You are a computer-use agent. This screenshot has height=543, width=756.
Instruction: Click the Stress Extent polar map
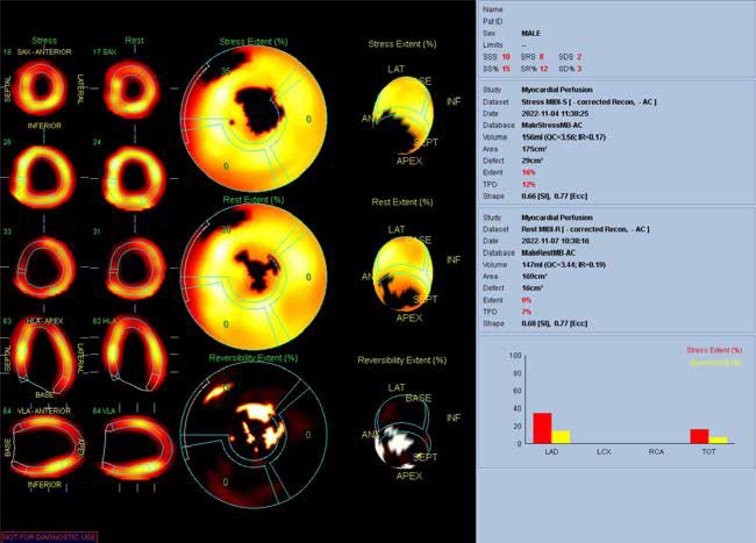[x=254, y=118]
